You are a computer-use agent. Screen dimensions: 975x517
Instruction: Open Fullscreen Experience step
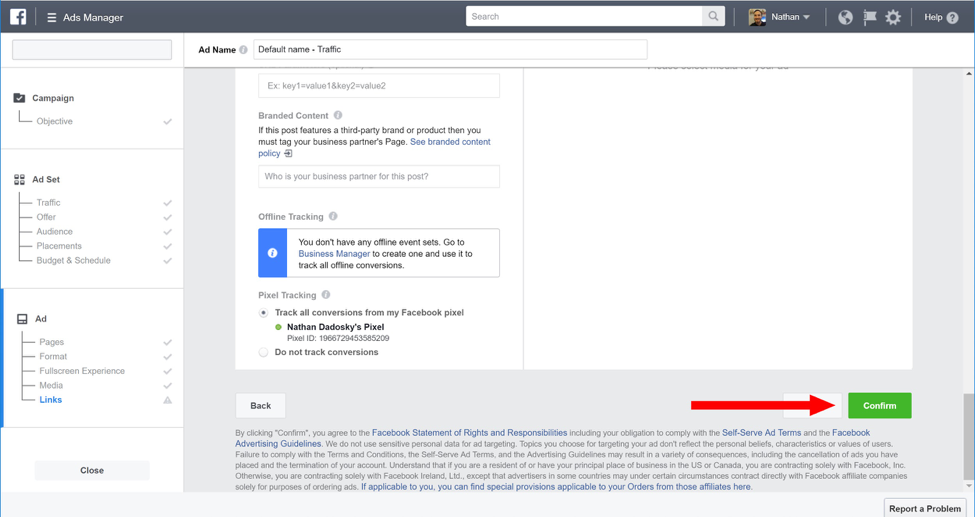(x=82, y=371)
